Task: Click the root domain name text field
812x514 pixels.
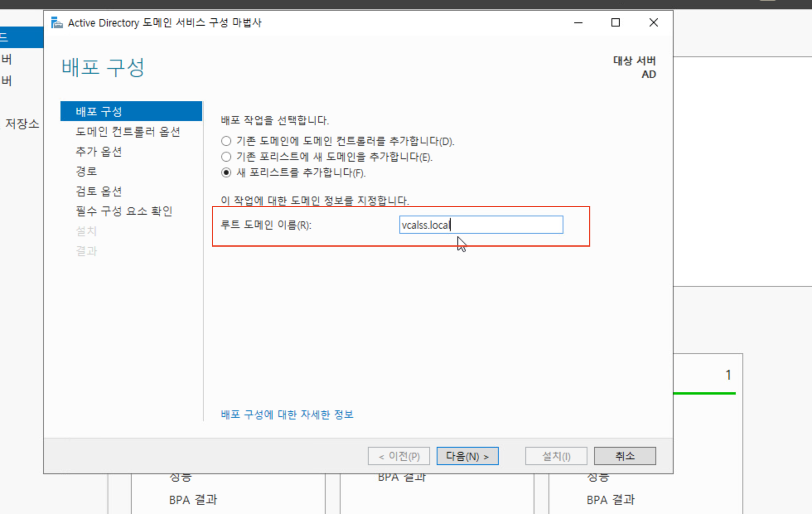Action: pos(481,225)
